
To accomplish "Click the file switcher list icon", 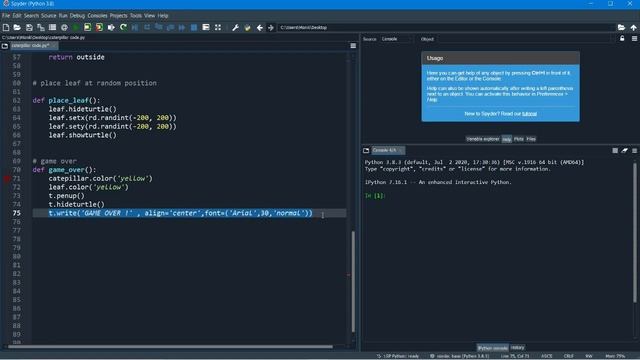I will (52, 27).
